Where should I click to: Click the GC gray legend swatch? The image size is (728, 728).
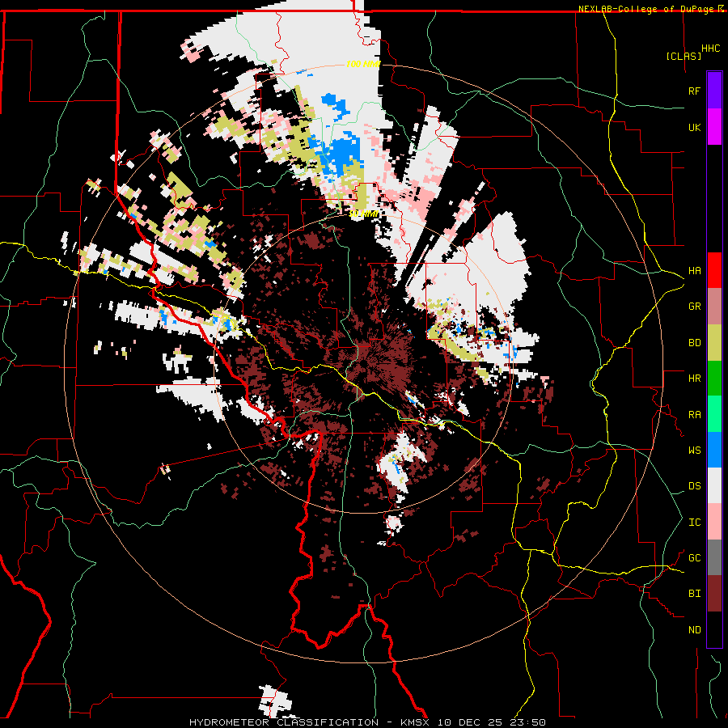(x=714, y=557)
